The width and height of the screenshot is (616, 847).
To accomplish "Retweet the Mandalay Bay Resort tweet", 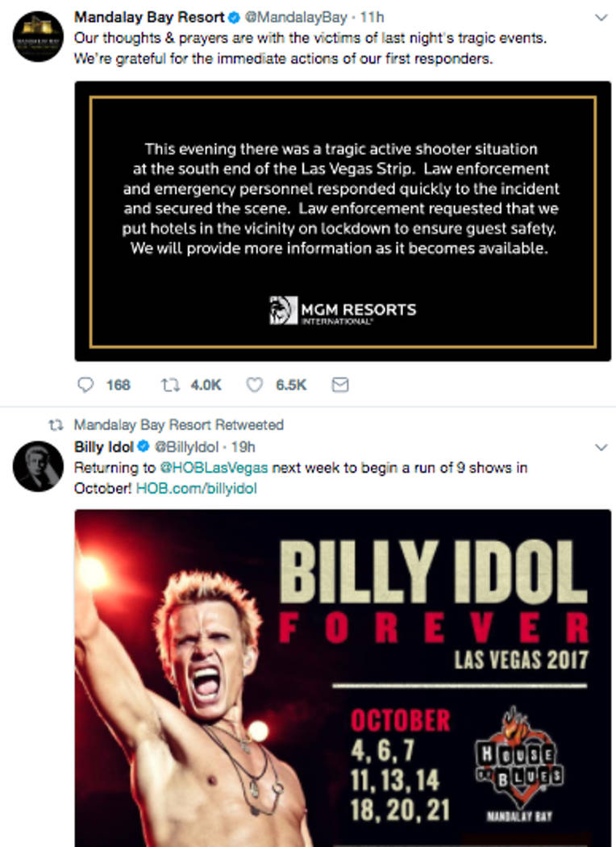I will [170, 385].
